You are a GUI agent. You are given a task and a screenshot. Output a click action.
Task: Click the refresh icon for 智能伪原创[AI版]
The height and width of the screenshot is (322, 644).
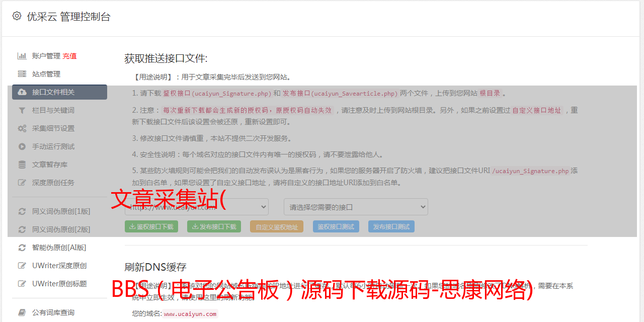pos(22,248)
